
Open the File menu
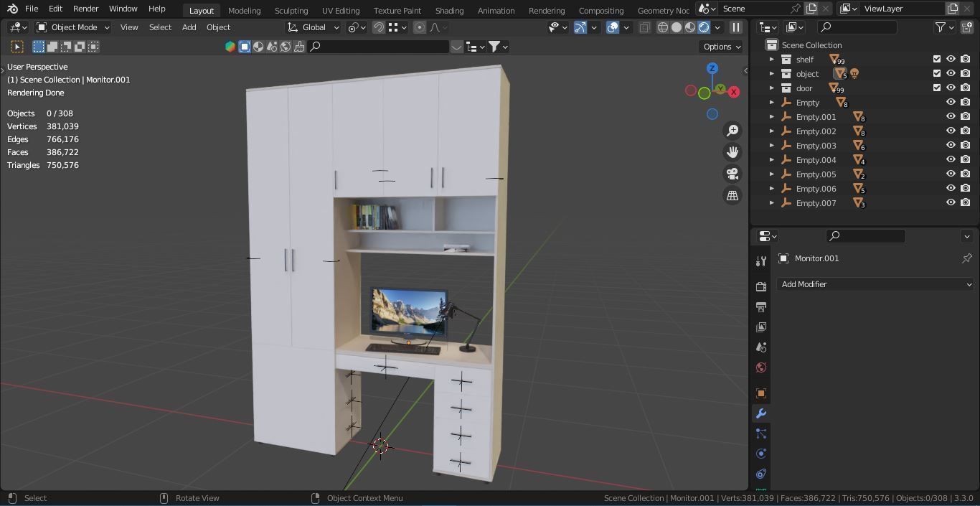click(32, 9)
